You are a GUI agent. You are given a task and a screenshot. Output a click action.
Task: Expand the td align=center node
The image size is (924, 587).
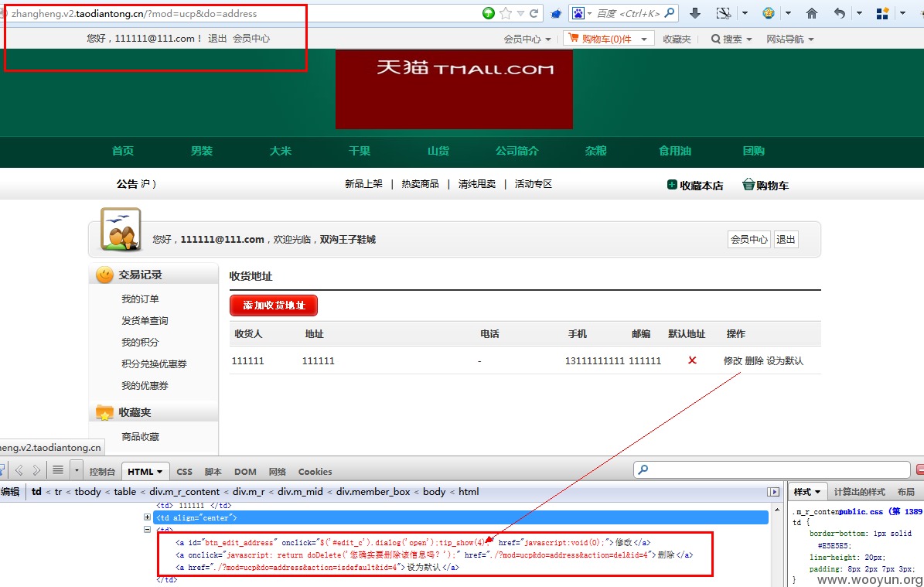point(148,517)
